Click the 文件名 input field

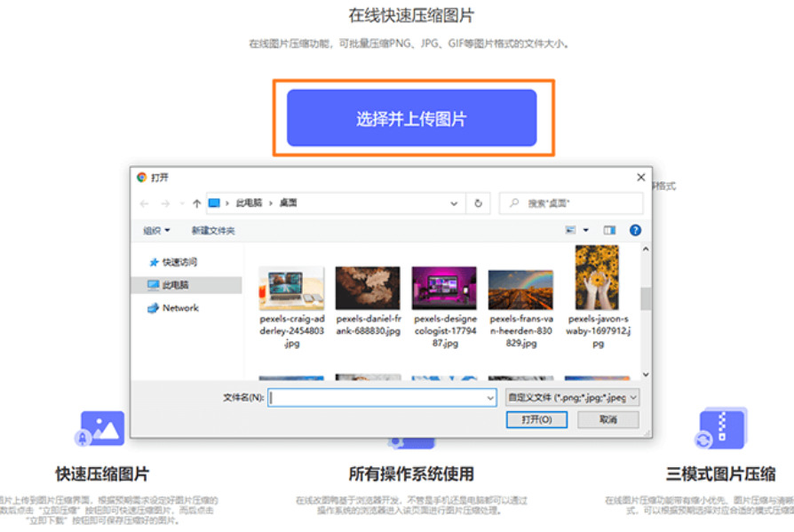click(382, 398)
